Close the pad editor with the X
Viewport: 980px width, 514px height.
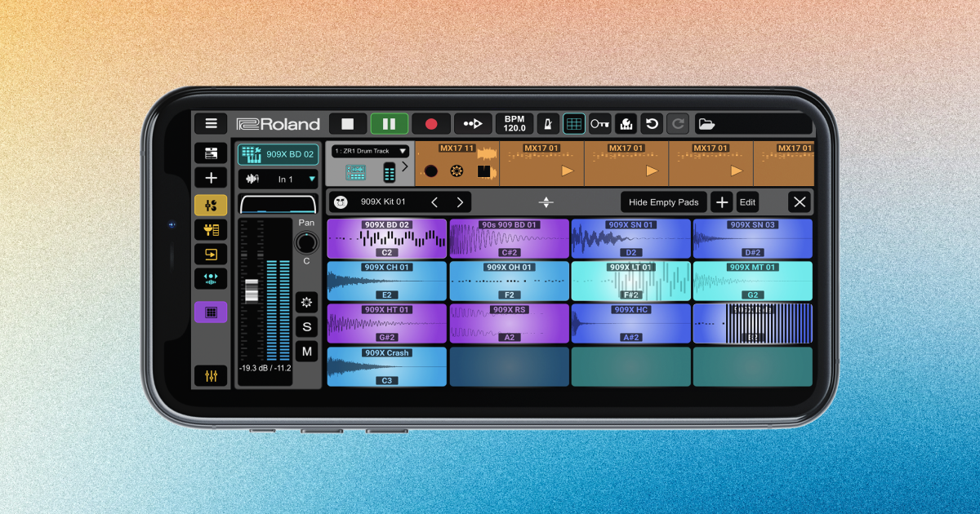(800, 202)
